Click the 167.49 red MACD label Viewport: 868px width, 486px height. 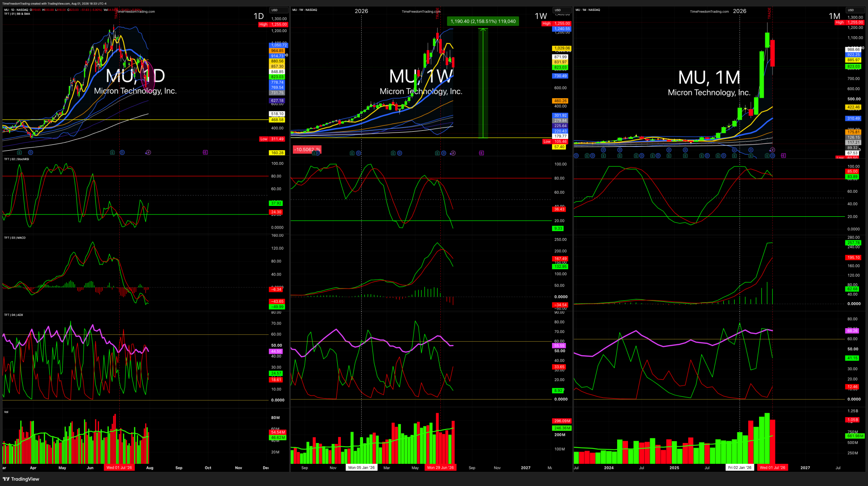click(x=561, y=259)
